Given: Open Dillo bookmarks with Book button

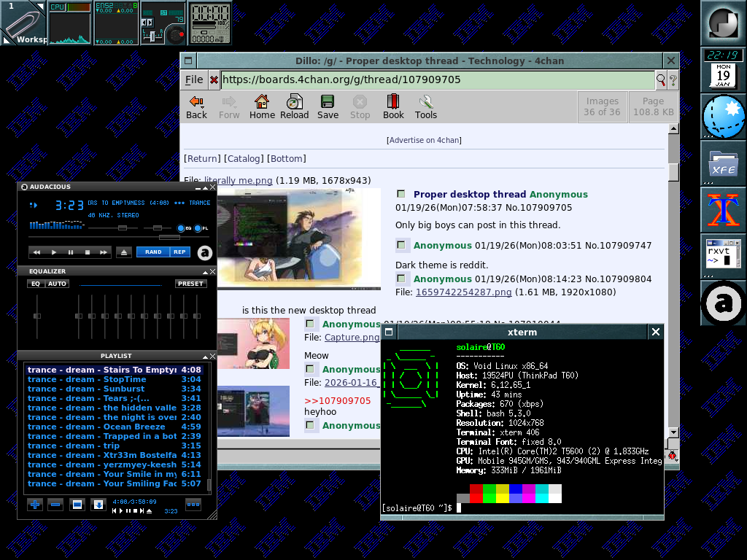Looking at the screenshot, I should pos(393,107).
